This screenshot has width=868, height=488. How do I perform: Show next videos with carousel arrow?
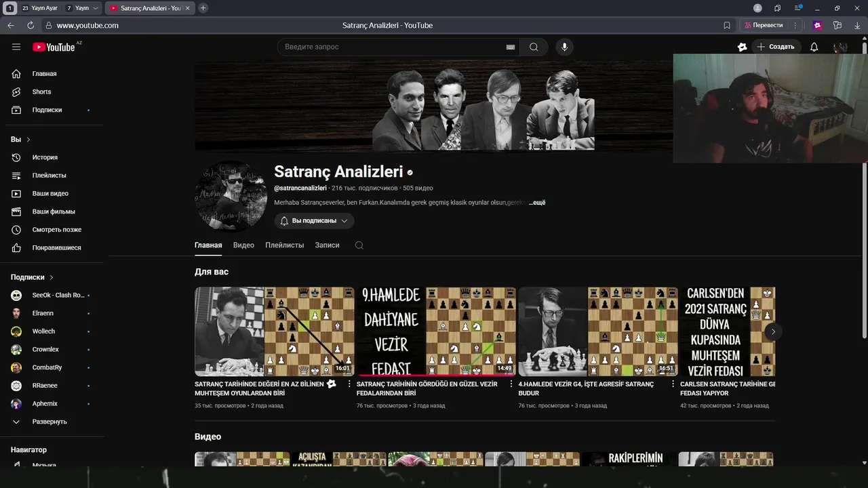click(772, 331)
